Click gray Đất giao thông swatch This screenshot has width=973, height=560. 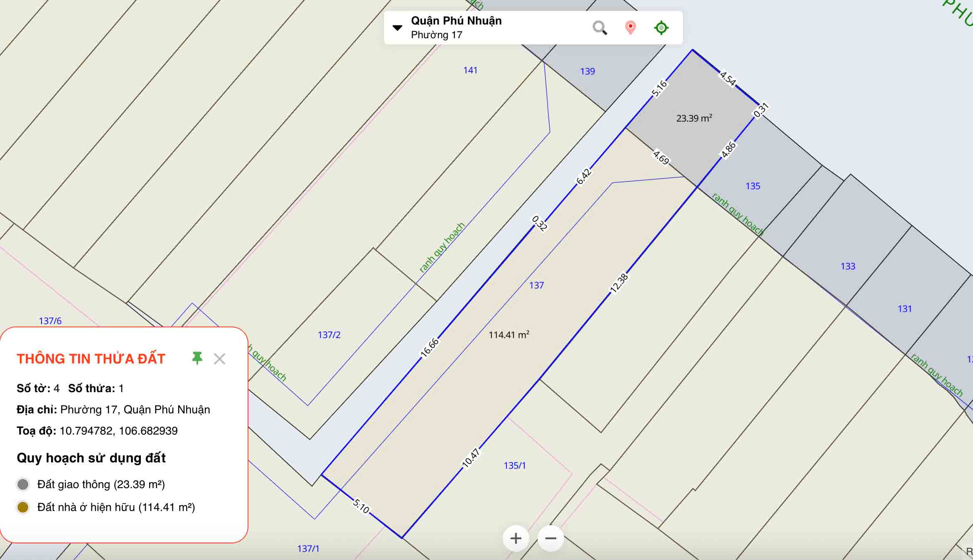click(x=23, y=484)
